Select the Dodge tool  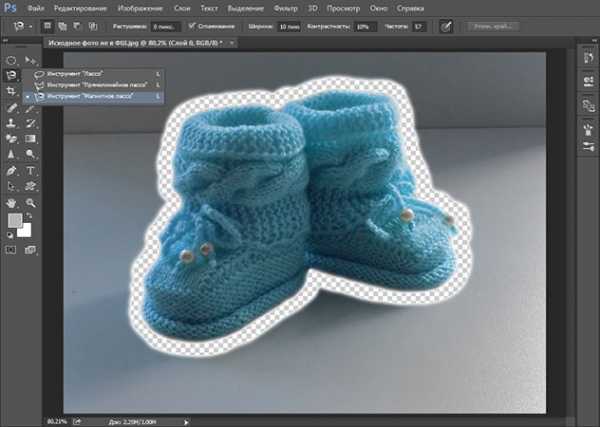pyautogui.click(x=30, y=154)
